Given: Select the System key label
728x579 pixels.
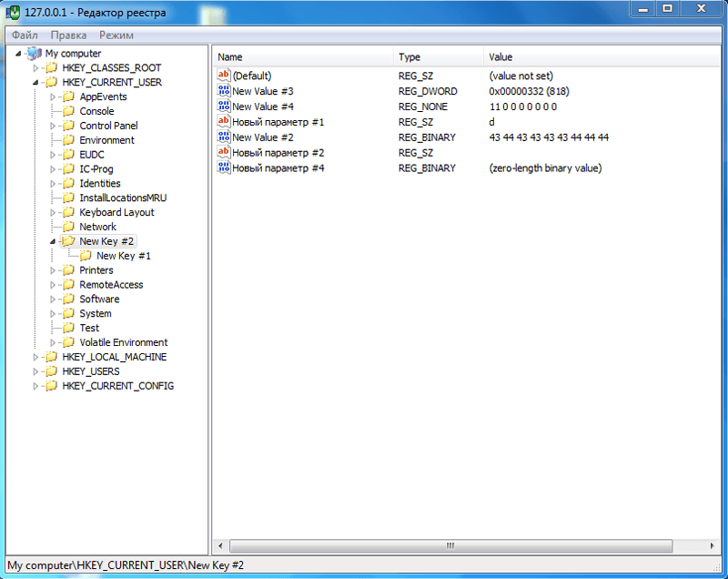Looking at the screenshot, I should (x=96, y=313).
